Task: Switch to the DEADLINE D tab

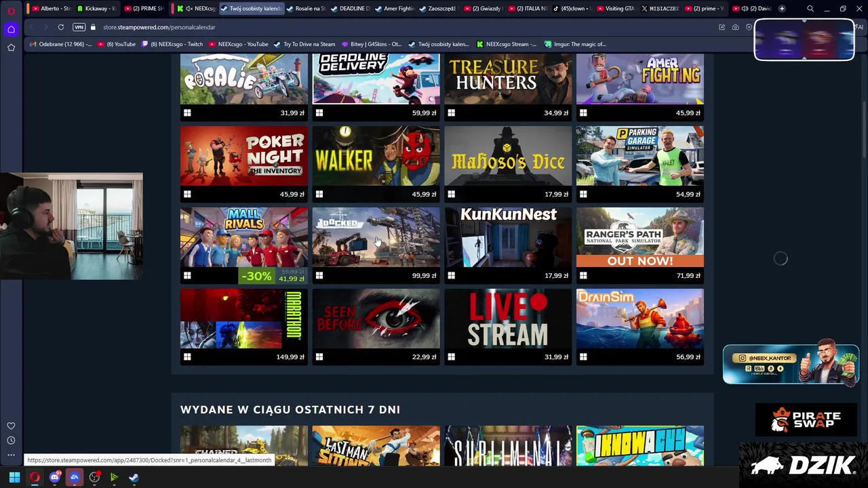Action: point(350,9)
